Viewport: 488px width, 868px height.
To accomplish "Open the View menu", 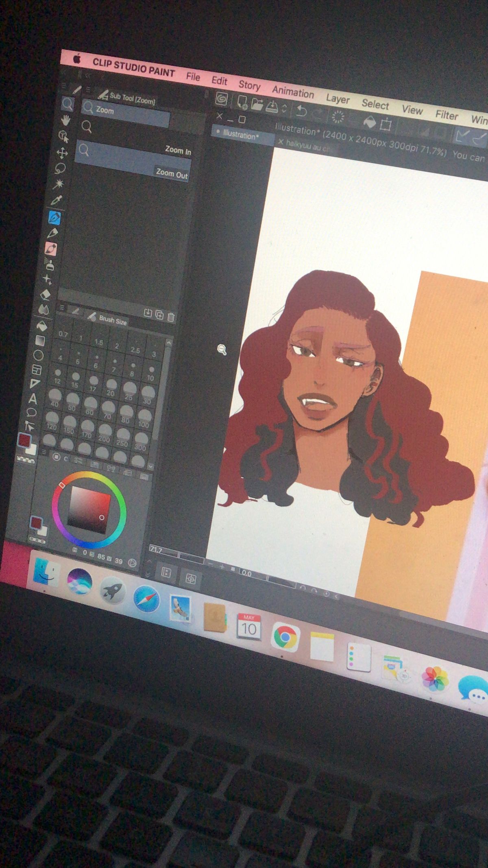I will [412, 110].
